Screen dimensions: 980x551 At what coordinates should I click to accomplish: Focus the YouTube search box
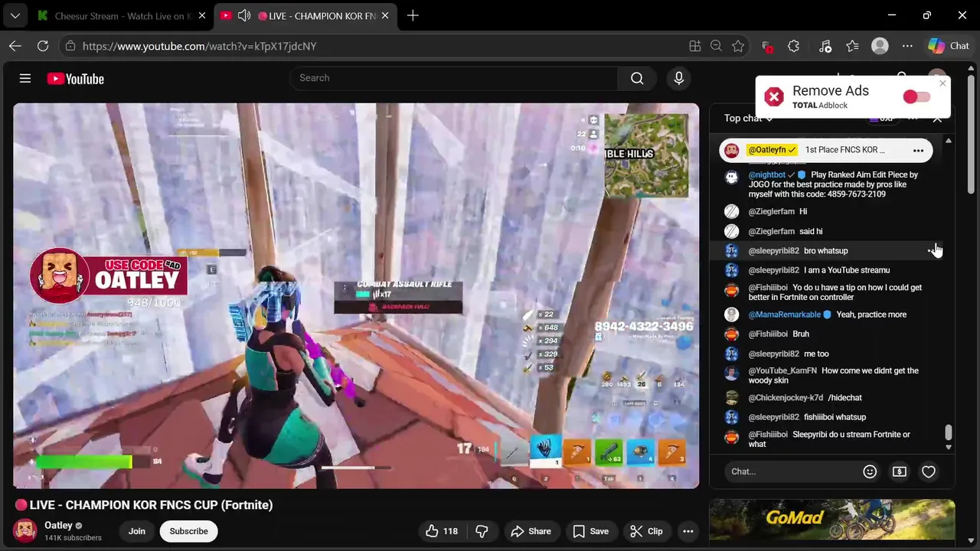click(453, 78)
